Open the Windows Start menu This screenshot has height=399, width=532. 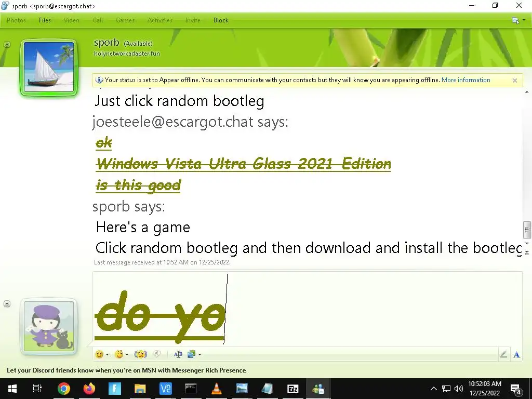tap(12, 389)
